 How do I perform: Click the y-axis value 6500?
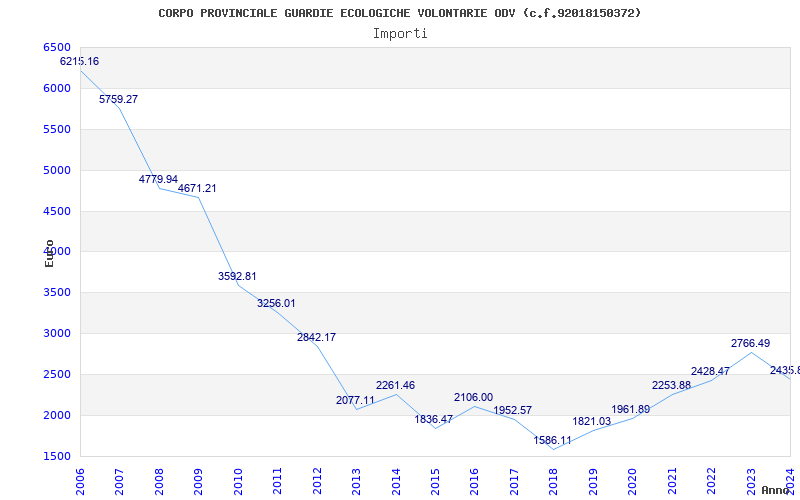(57, 47)
